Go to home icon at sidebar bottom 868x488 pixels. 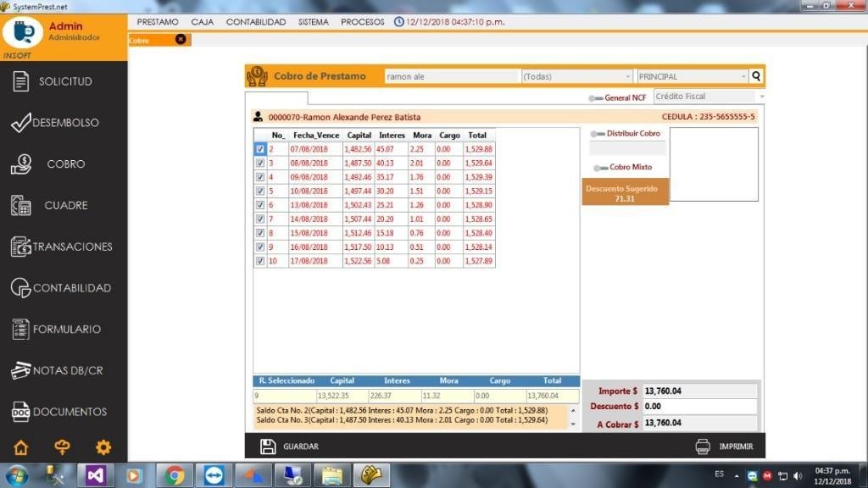pos(21,447)
